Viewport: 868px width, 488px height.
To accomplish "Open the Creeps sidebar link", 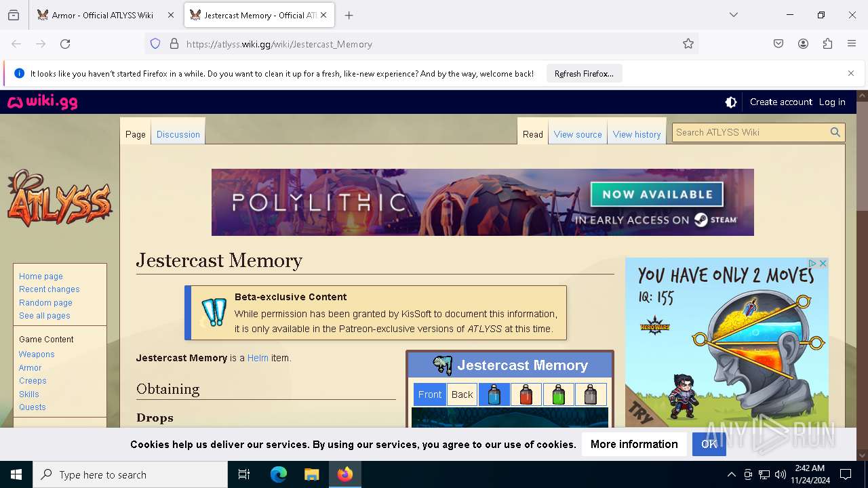I will [x=33, y=381].
